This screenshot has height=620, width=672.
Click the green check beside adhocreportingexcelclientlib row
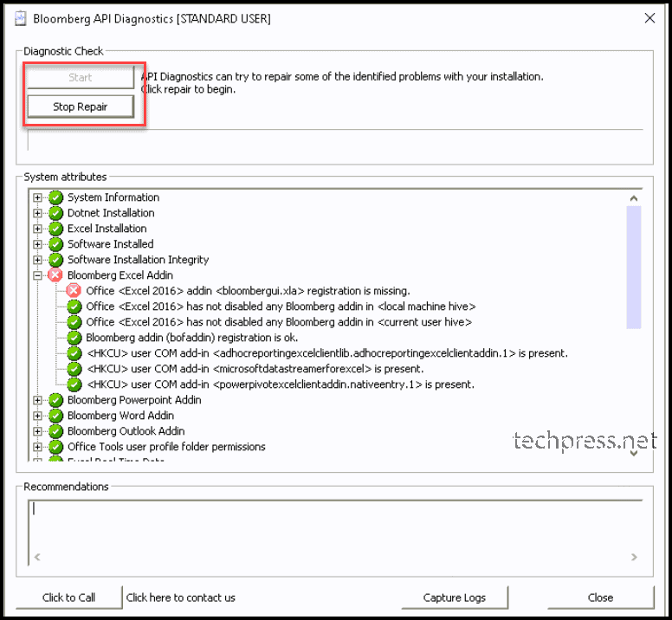click(x=74, y=353)
